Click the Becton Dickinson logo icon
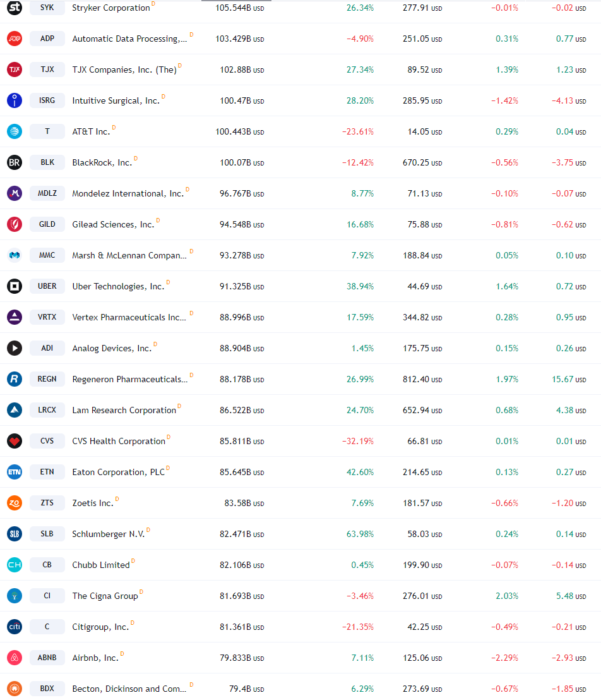Image resolution: width=601 pixels, height=700 pixels. point(15,689)
